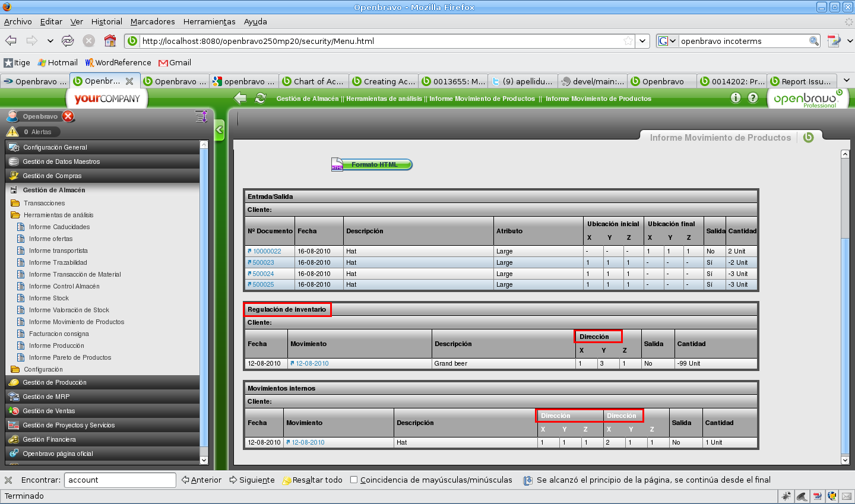The width and height of the screenshot is (855, 504).
Task: Click the expand/collapse menu tree icon
Action: click(x=201, y=116)
